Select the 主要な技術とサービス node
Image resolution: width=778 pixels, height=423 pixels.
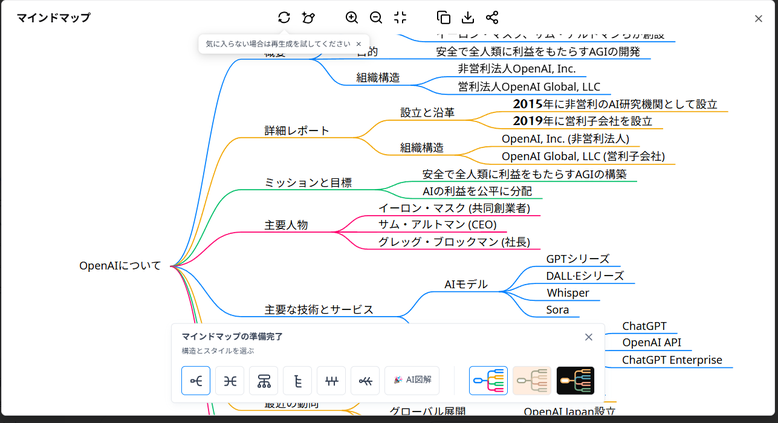pyautogui.click(x=319, y=309)
